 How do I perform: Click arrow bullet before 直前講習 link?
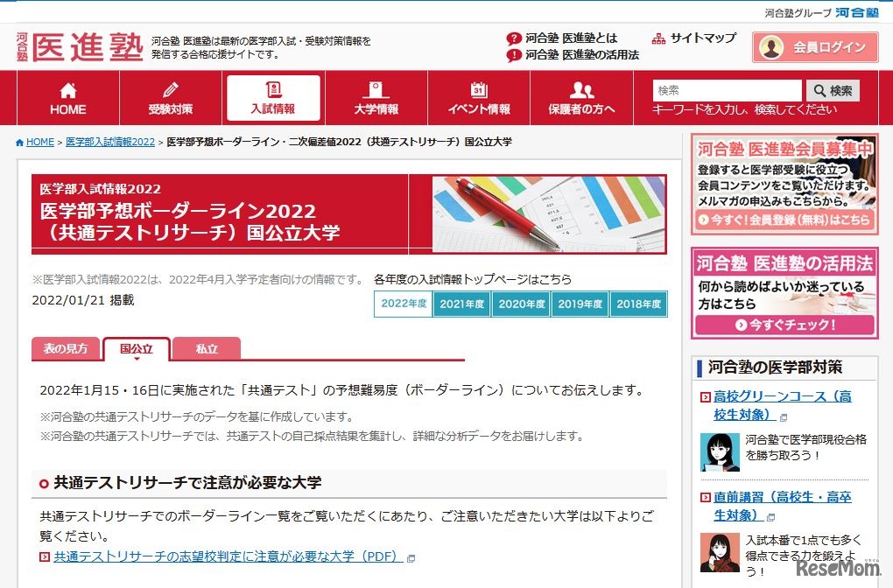(x=705, y=498)
